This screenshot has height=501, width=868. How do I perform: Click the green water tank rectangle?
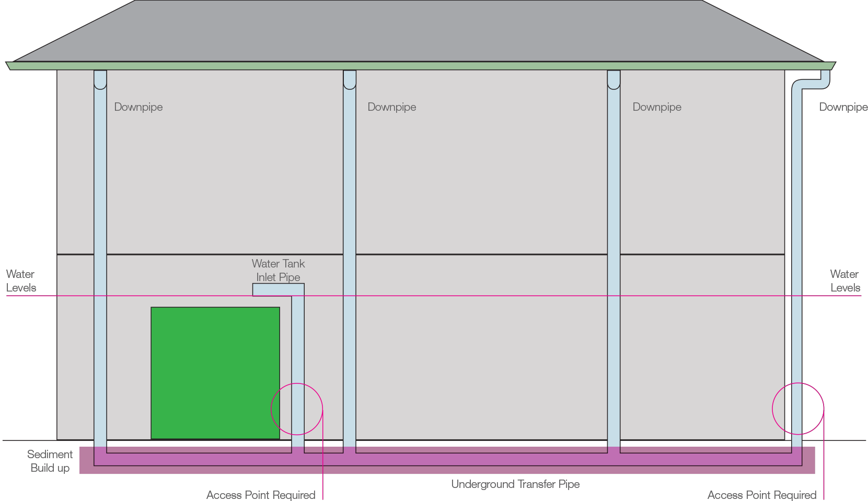pyautogui.click(x=215, y=372)
